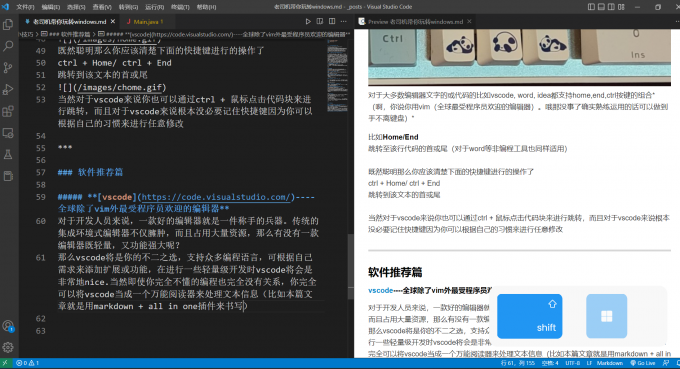
Task: Change file encoding UTF-8
Action: (572, 363)
